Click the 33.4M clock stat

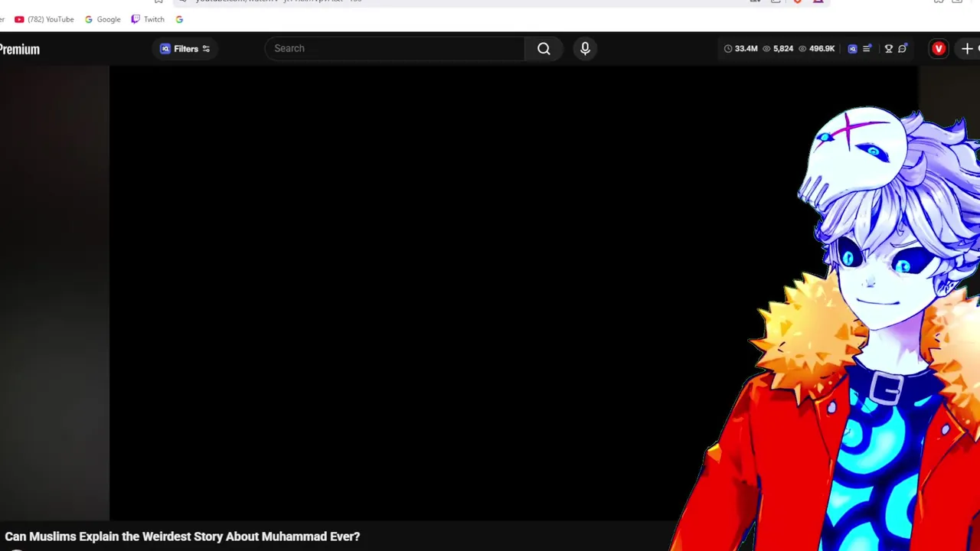[x=740, y=49]
